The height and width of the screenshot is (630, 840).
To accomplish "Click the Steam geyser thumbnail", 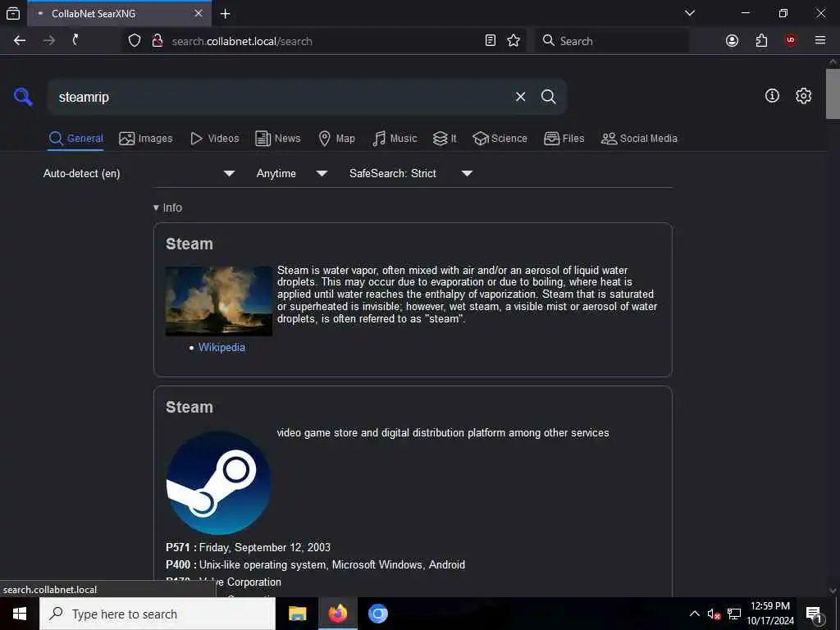I will (218, 301).
